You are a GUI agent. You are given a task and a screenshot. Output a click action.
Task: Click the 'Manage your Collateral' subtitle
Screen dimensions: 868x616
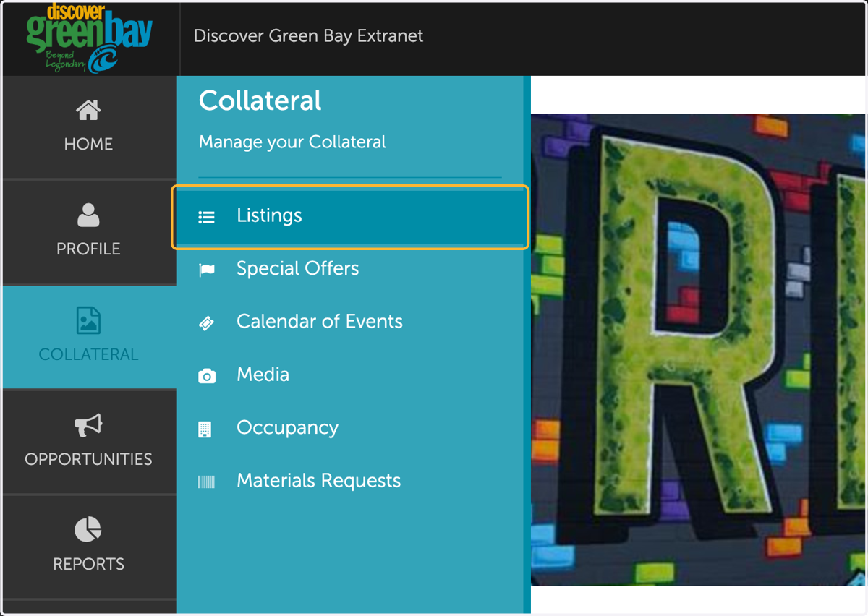(x=292, y=142)
